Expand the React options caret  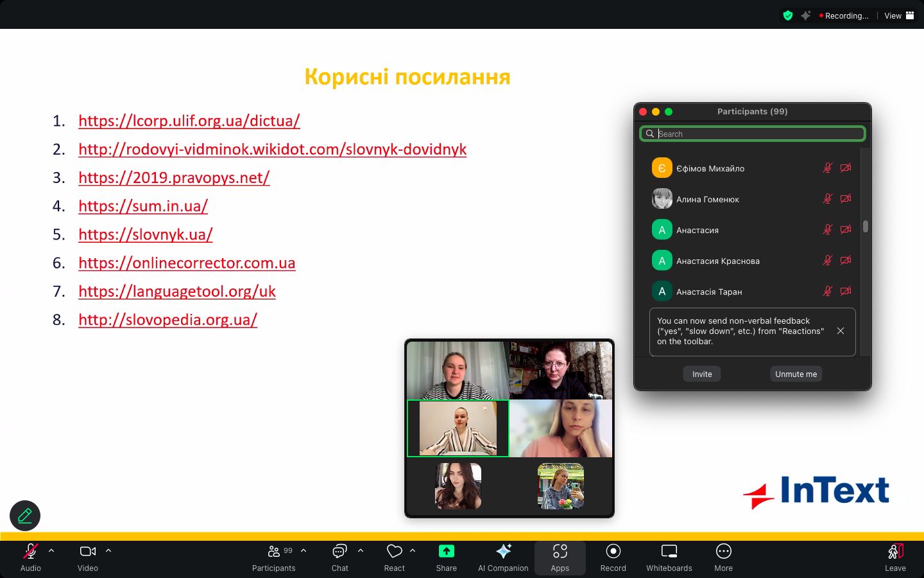point(413,550)
